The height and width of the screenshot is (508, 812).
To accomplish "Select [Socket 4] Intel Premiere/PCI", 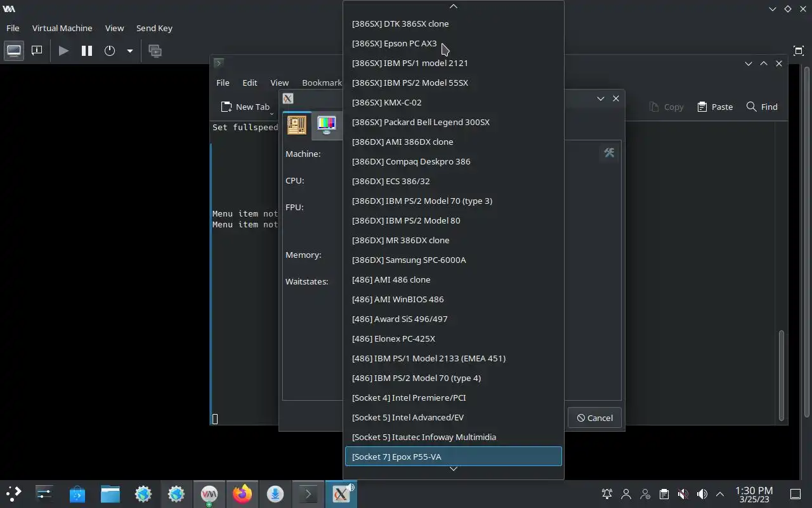I will (x=454, y=398).
